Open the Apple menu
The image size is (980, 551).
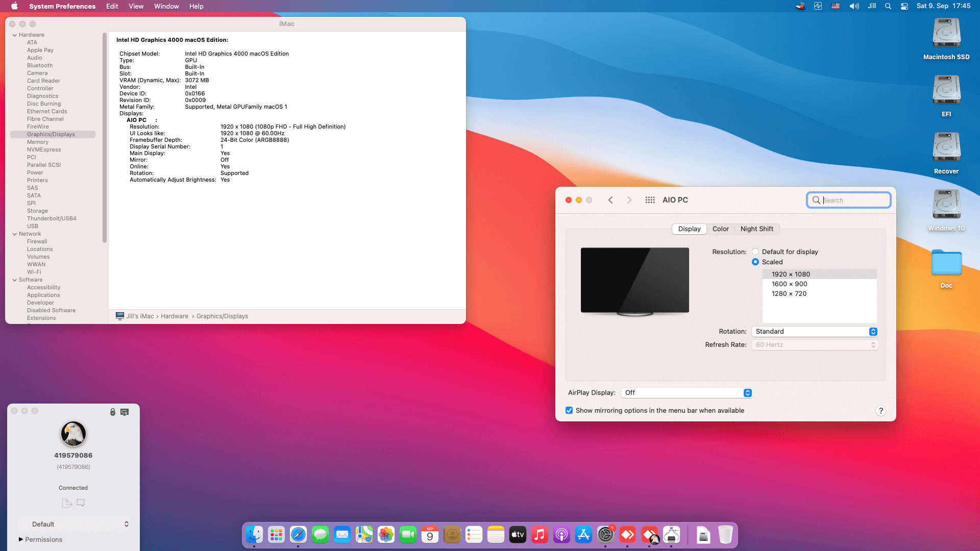pyautogui.click(x=14, y=6)
